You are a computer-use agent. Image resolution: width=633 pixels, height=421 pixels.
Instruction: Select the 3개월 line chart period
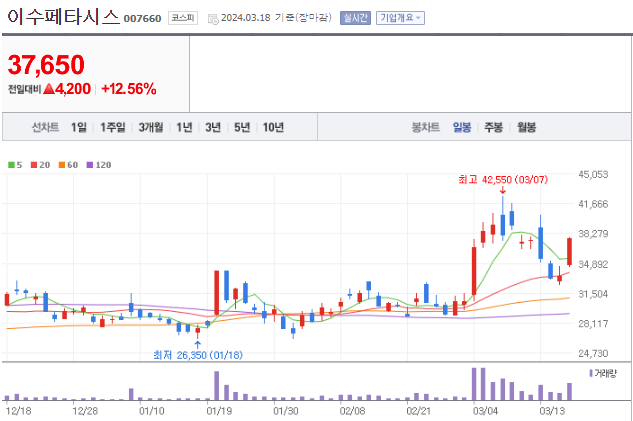pyautogui.click(x=151, y=128)
